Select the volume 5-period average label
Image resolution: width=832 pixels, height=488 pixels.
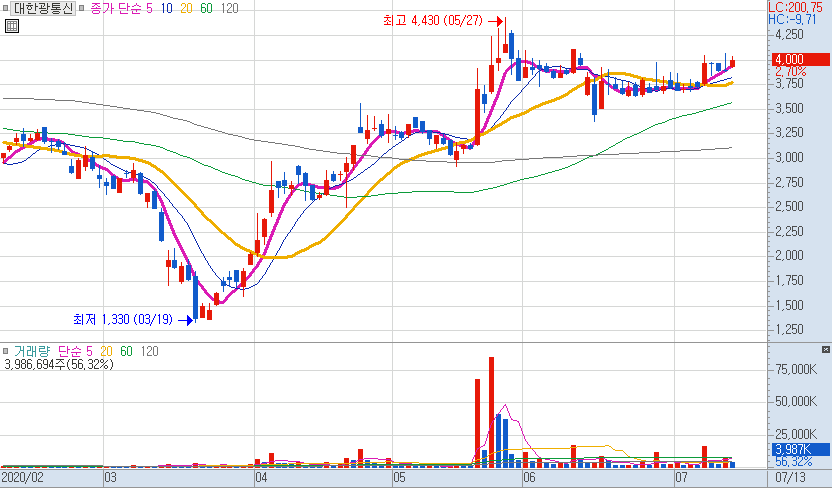tap(89, 351)
